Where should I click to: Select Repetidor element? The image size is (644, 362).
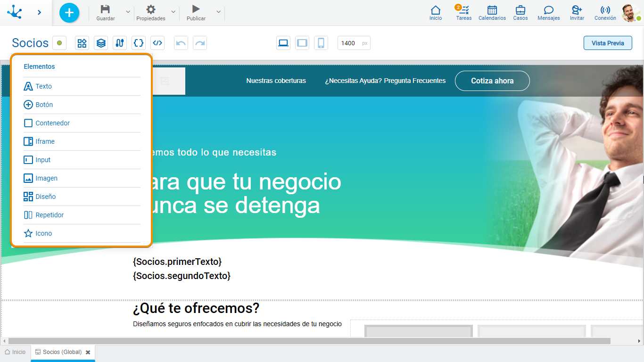click(82, 215)
